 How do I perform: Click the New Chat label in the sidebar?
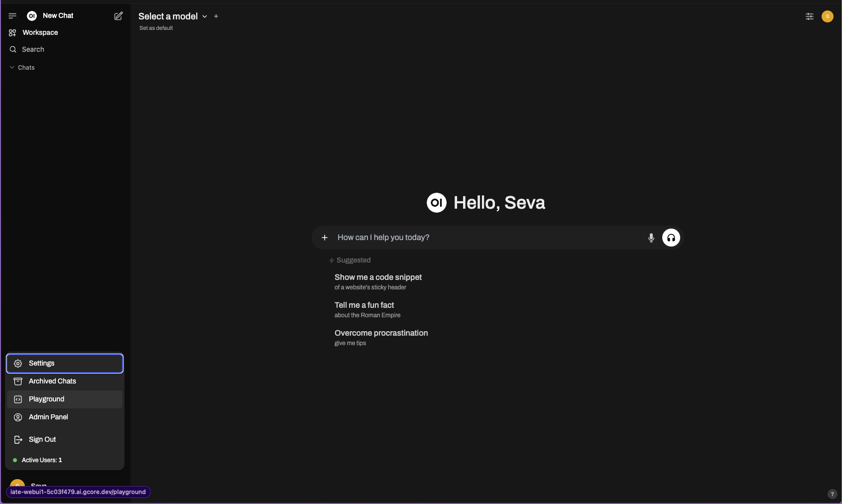click(x=58, y=16)
